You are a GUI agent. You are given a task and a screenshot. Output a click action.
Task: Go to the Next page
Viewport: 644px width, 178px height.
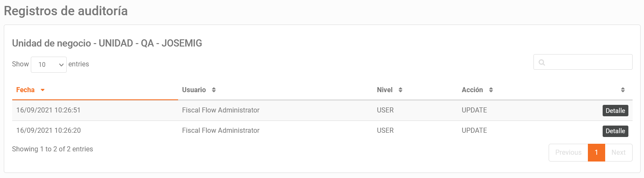(x=618, y=153)
